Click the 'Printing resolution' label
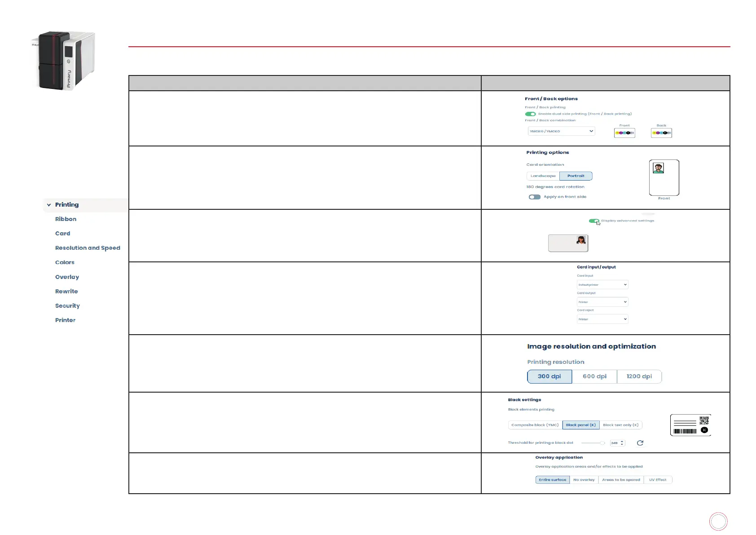756x535 pixels. pyautogui.click(x=556, y=362)
